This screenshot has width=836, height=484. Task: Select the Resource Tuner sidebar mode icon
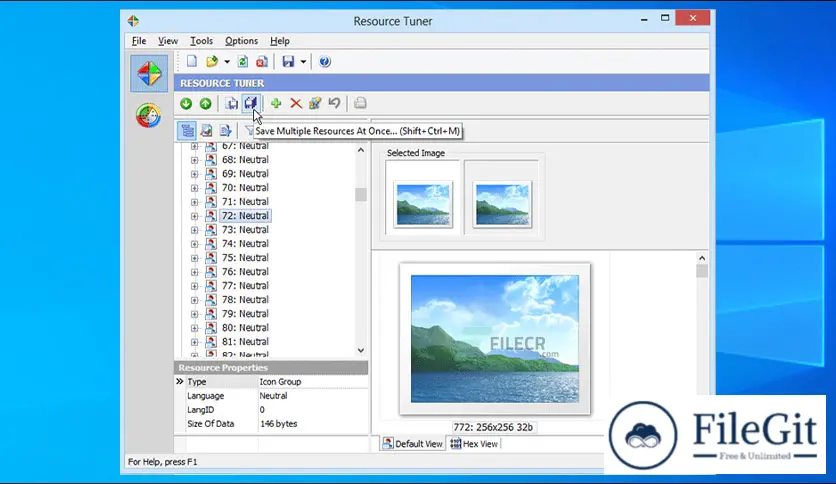(149, 73)
